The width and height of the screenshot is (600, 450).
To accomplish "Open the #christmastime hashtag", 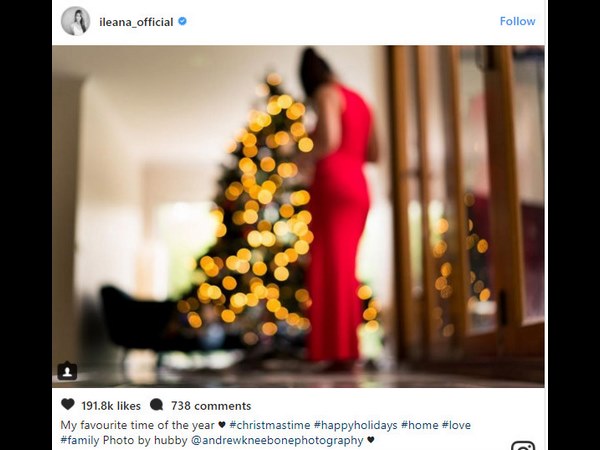I will (270, 425).
